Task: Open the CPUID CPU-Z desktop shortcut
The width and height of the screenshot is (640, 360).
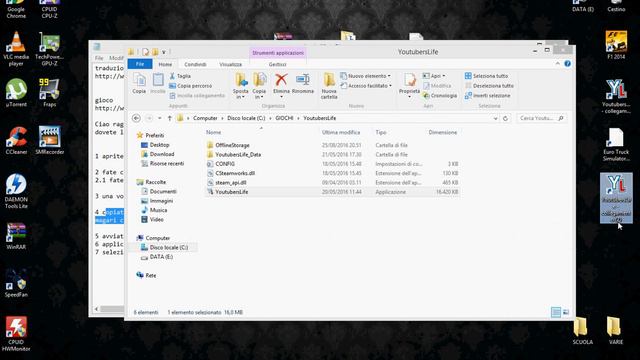Action: [49, 9]
